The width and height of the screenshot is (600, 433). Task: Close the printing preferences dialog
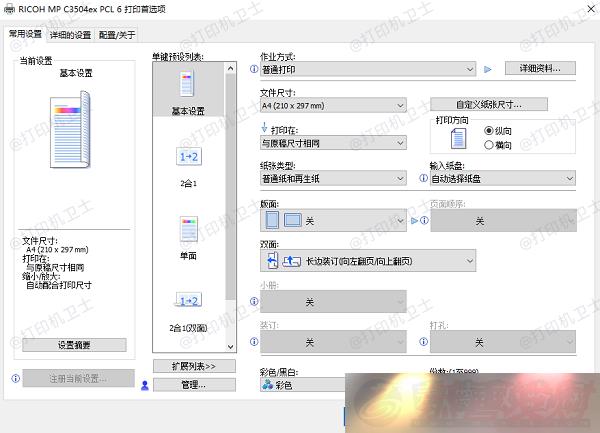[591, 8]
